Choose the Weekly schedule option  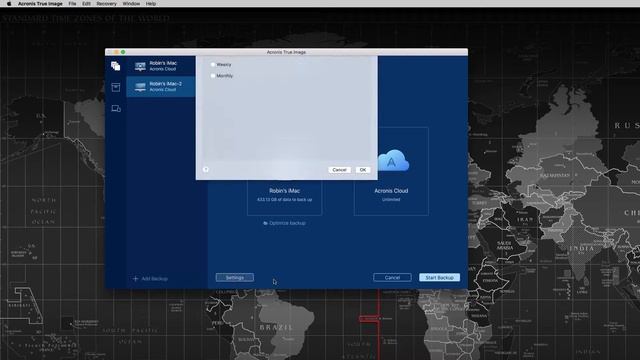tap(213, 64)
